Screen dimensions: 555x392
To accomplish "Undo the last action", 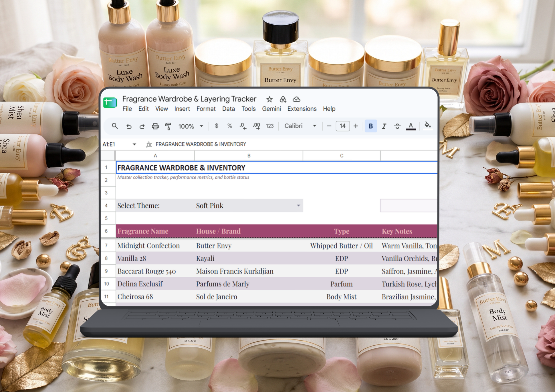I will (129, 126).
